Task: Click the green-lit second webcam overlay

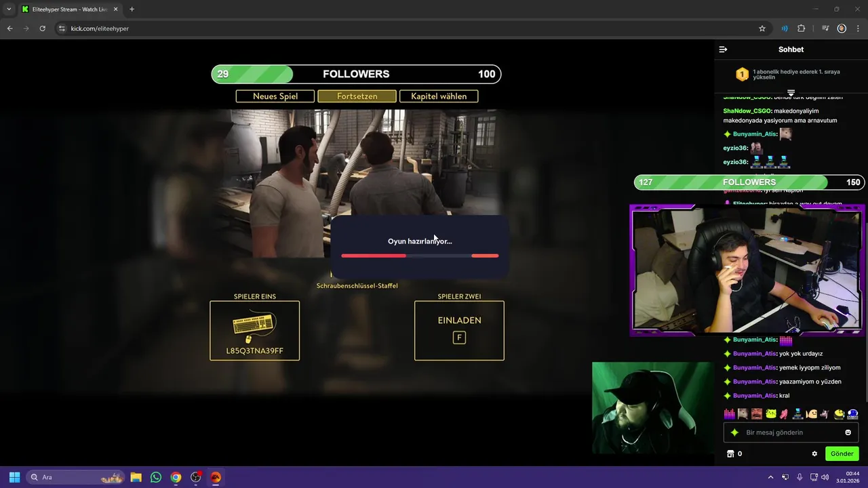Action: click(652, 408)
